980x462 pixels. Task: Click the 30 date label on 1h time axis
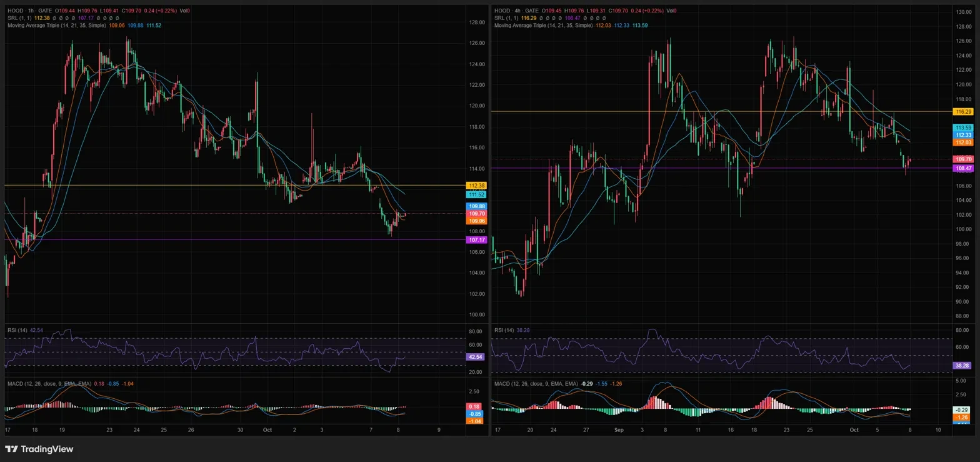240,430
